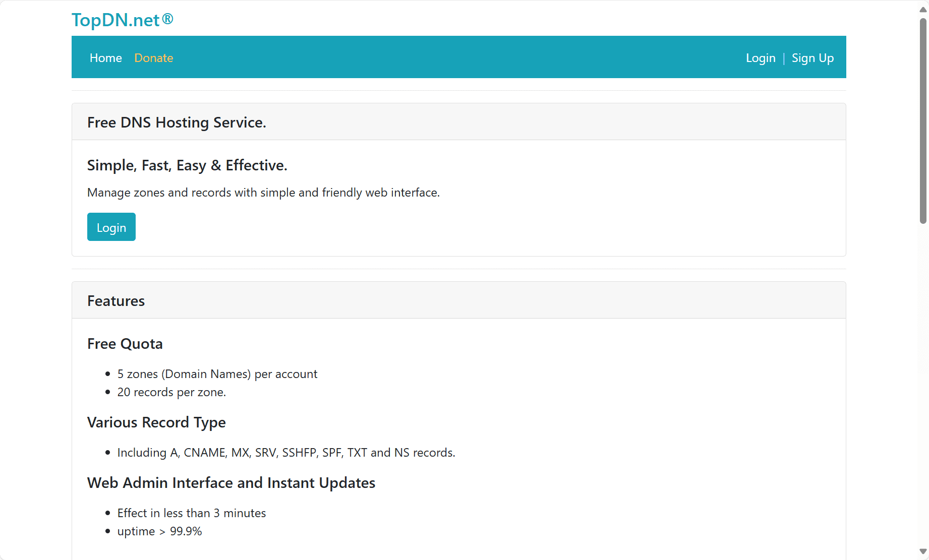Go to the Sign Up page

pyautogui.click(x=812, y=58)
